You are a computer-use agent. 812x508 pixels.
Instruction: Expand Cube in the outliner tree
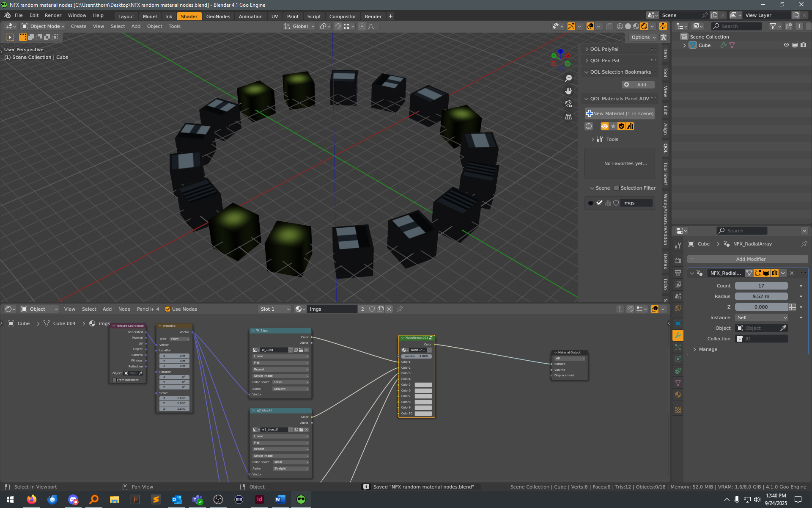[x=684, y=45]
